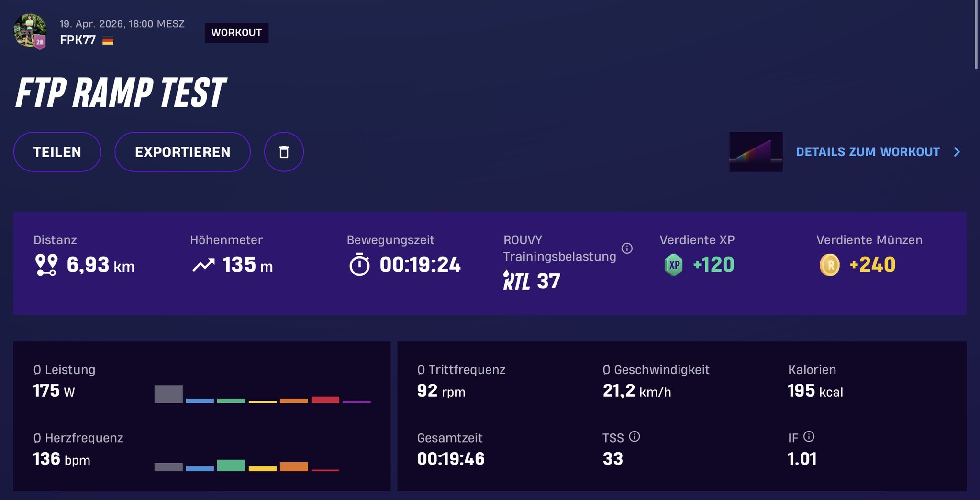Click the gold coin Münzen icon
The width and height of the screenshot is (980, 500).
point(830,265)
